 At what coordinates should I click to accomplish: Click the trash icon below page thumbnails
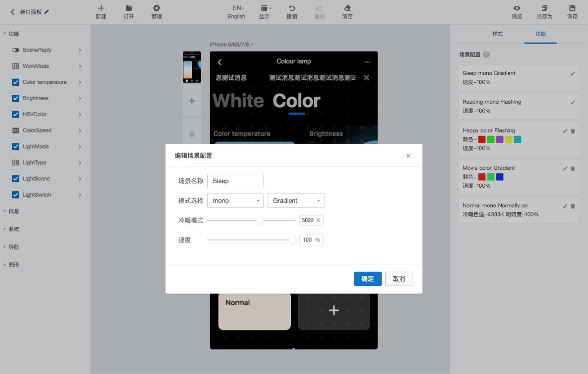192,134
